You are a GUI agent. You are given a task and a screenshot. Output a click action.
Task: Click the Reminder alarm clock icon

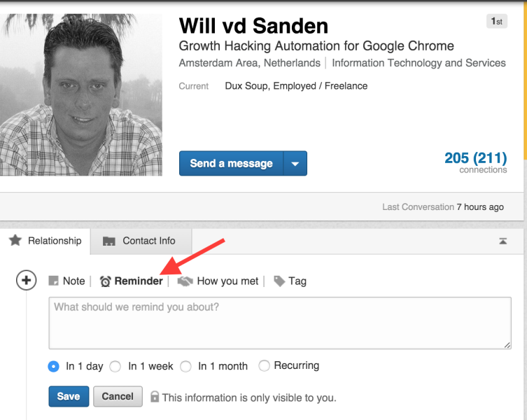[x=105, y=281]
